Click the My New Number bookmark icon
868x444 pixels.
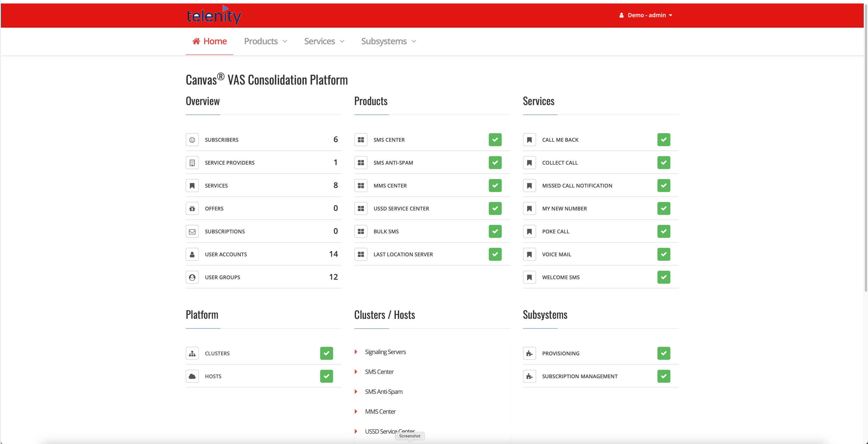coord(529,208)
